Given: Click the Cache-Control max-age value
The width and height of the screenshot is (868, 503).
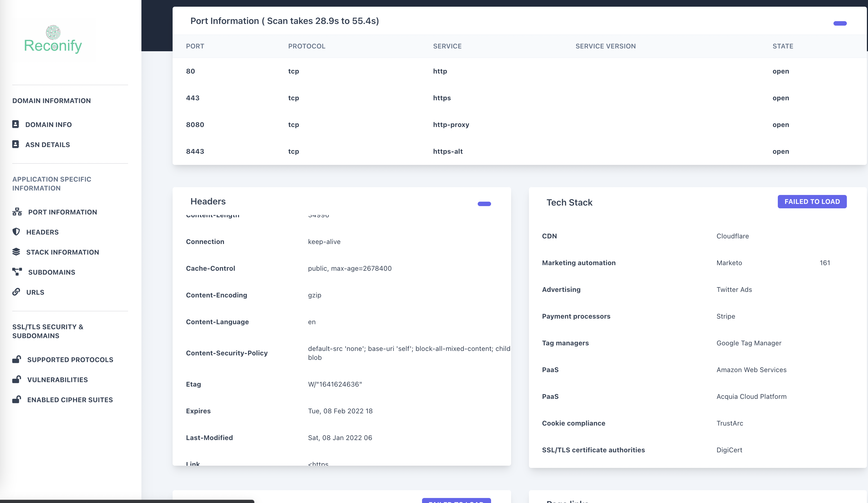Looking at the screenshot, I should (350, 268).
